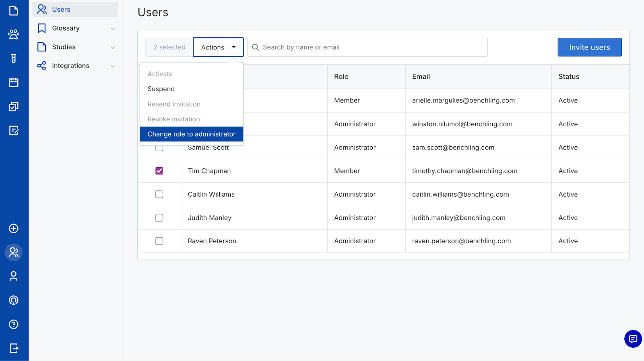This screenshot has width=644, height=361.
Task: Uncheck the Tim Chapman checkbox
Action: tap(159, 171)
